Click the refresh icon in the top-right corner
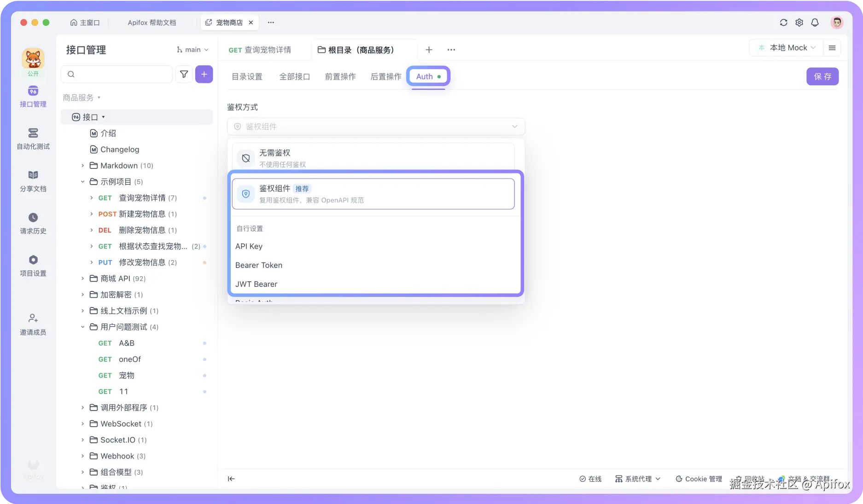863x504 pixels. coord(784,22)
